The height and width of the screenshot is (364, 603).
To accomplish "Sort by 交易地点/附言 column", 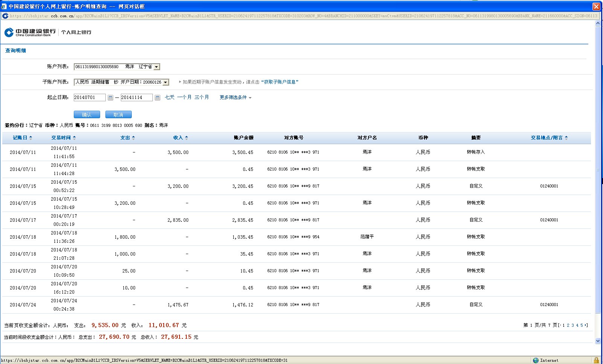I will click(549, 138).
